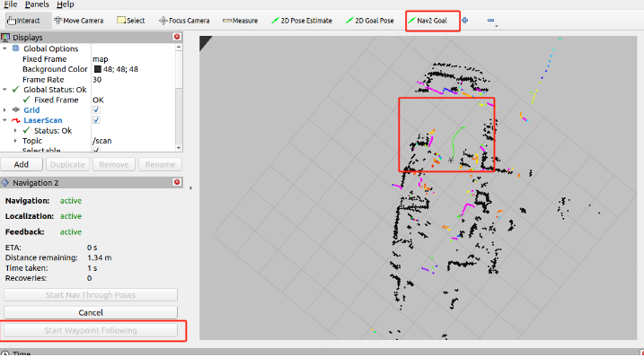Collapse the Global Options tree

4,48
